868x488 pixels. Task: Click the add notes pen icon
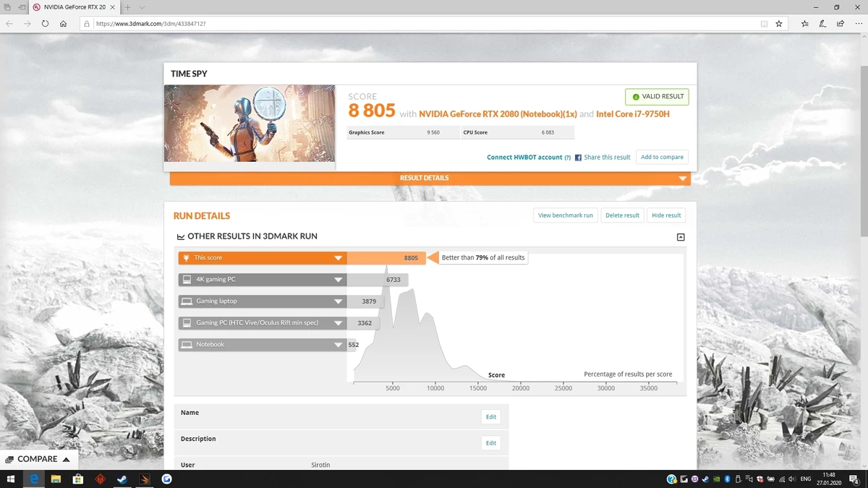822,23
